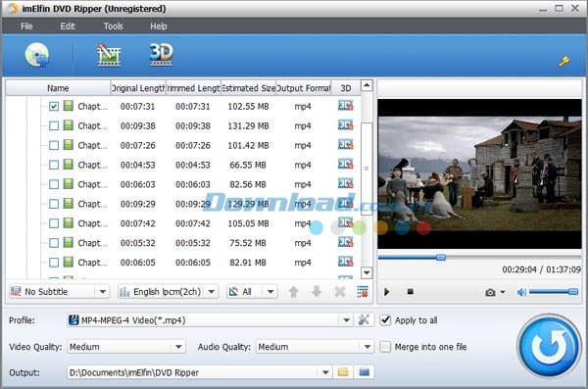
Task: Adjust the volume slider handle
Action: click(572, 292)
